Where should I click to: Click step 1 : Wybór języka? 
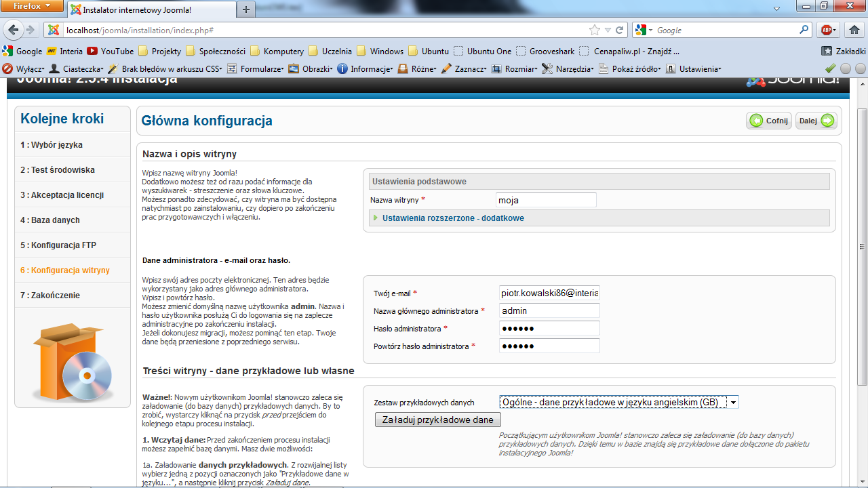click(x=73, y=145)
